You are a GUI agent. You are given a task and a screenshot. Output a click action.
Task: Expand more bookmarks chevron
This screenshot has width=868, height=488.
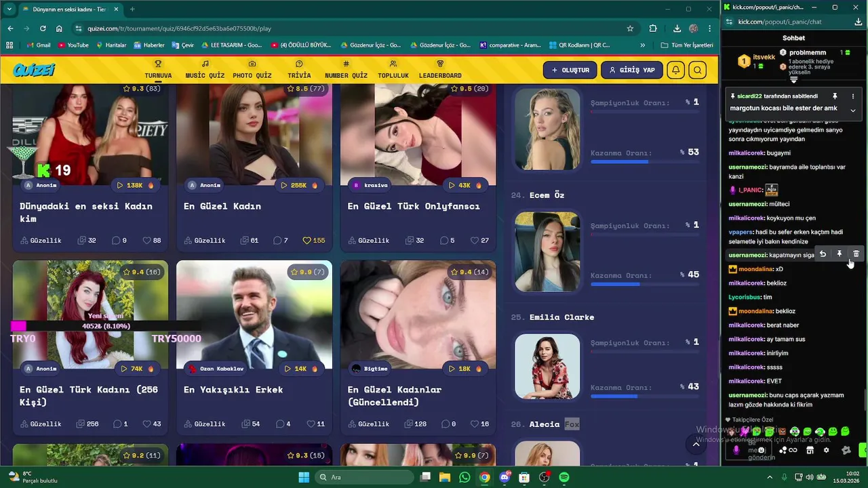coord(643,45)
